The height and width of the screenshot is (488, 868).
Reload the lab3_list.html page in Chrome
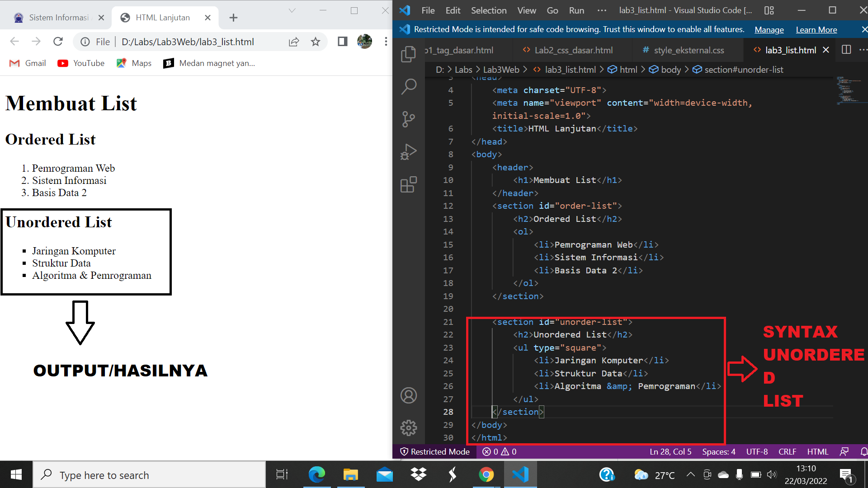58,42
